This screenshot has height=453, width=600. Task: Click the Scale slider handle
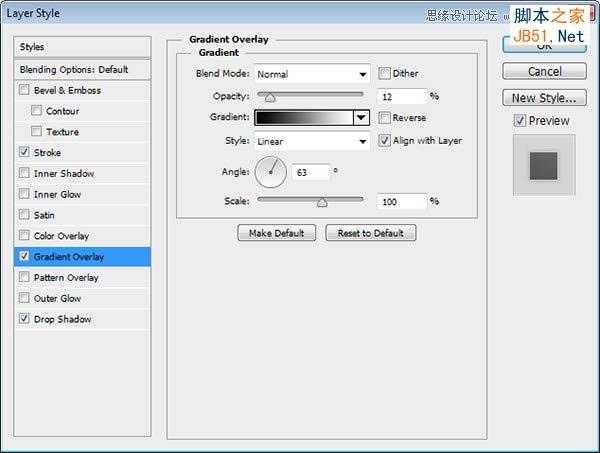(322, 202)
